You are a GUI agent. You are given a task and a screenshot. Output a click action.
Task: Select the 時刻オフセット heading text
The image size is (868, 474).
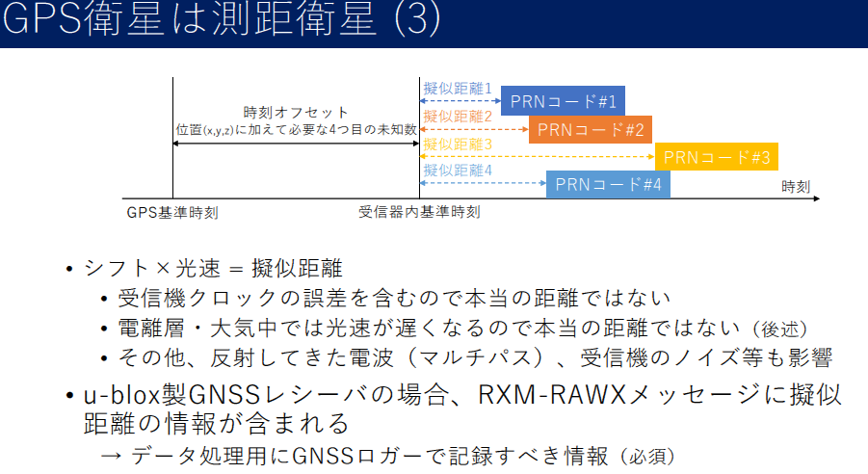click(x=296, y=113)
